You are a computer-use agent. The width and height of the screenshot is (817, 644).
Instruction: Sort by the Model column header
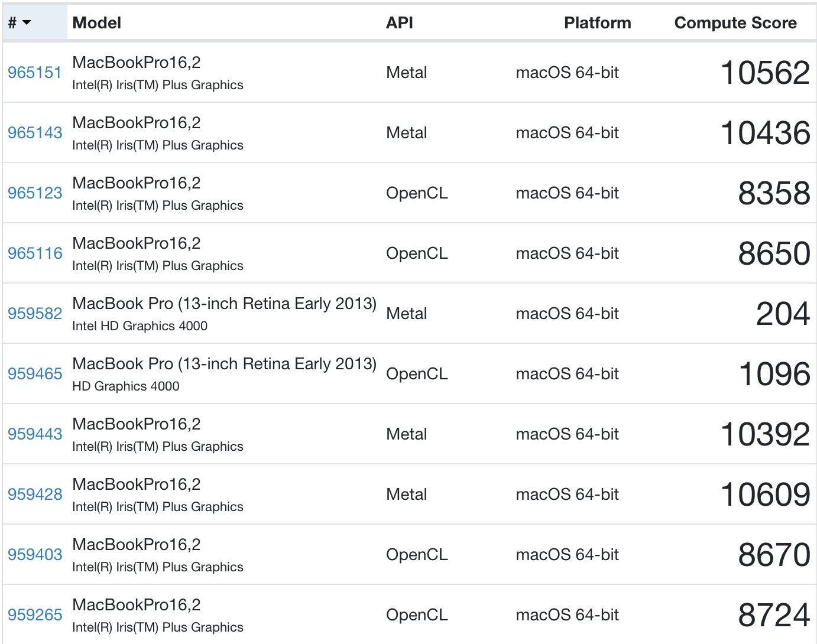[97, 23]
